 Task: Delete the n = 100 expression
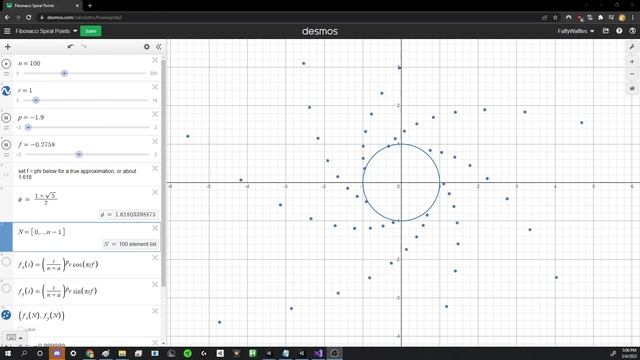coord(155,60)
